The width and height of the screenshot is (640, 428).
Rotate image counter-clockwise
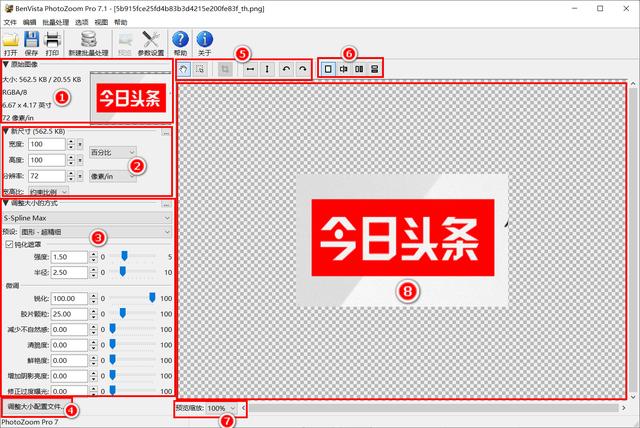286,69
